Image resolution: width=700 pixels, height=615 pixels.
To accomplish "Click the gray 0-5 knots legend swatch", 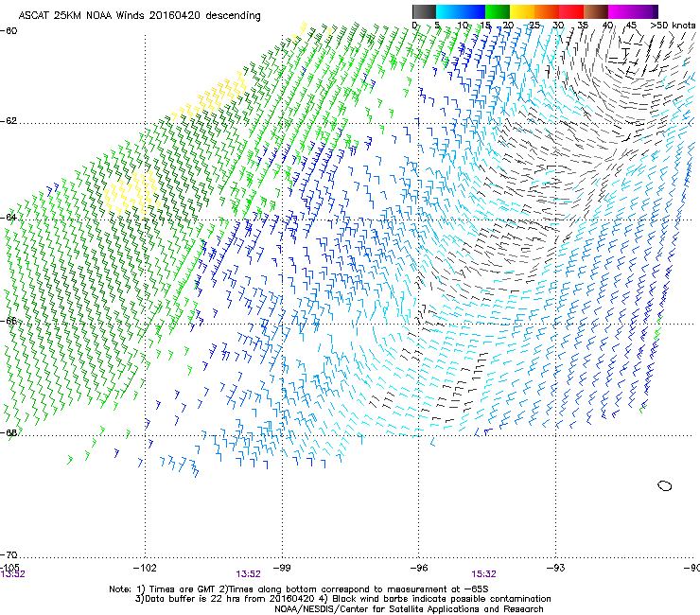I will tap(424, 11).
